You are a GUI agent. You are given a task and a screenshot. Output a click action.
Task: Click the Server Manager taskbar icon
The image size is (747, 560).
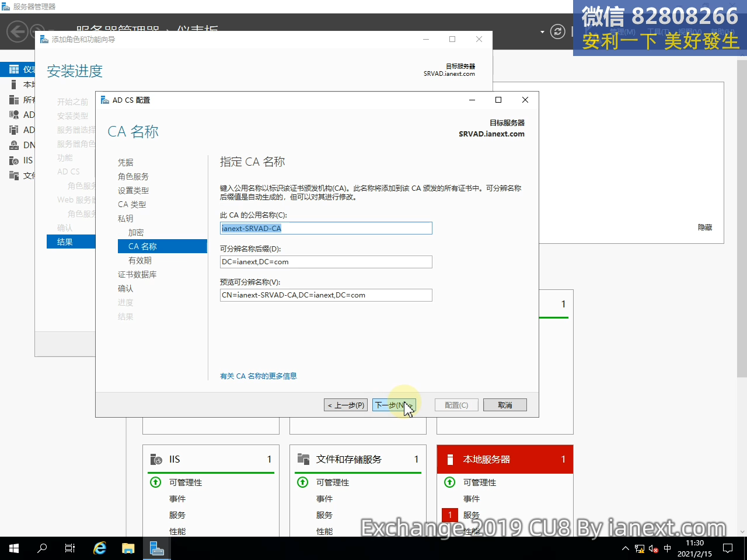pos(157,548)
